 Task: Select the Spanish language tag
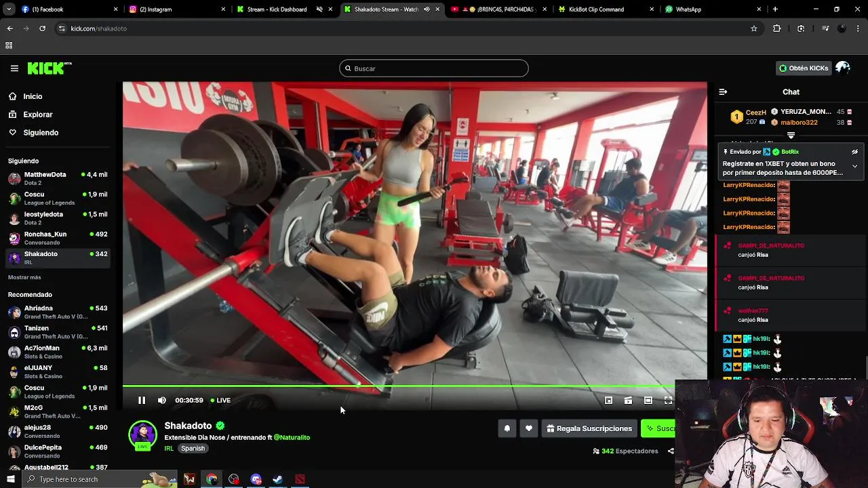pos(193,449)
